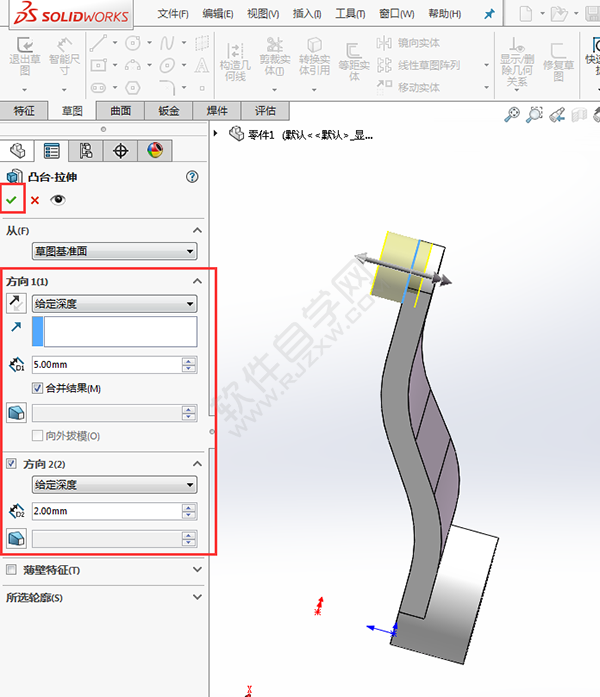Open the DisplayManager color ball tab
This screenshot has height=697, width=600.
(155, 151)
